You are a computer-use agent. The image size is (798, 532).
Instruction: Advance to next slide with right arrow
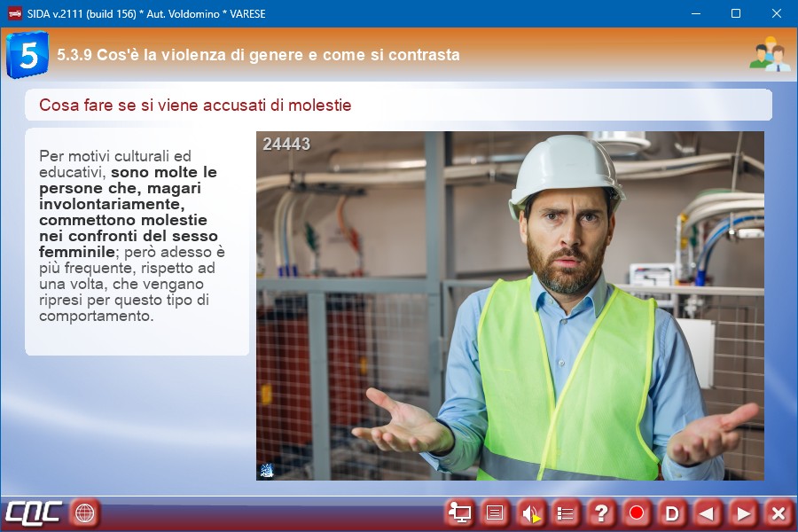[x=743, y=512]
